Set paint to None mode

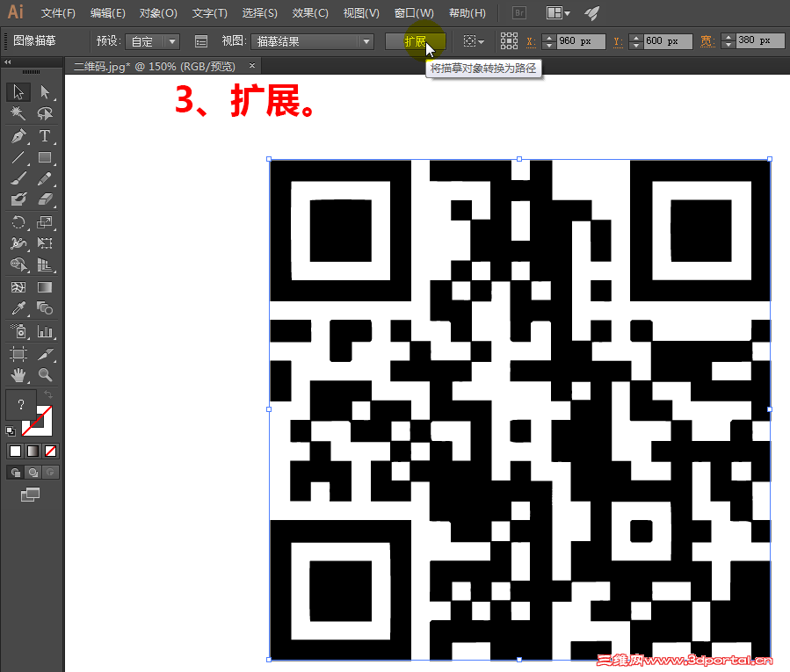click(50, 451)
